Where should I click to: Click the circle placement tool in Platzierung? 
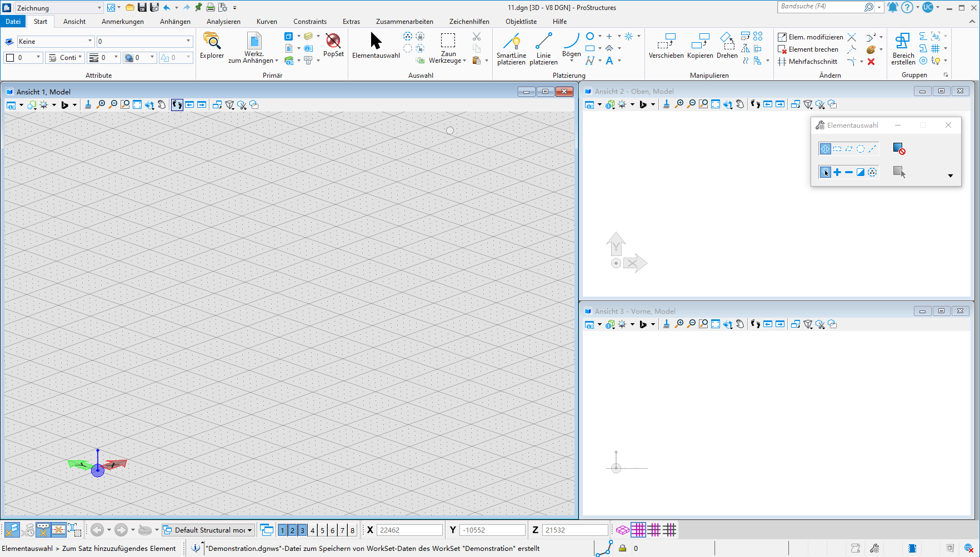point(590,36)
